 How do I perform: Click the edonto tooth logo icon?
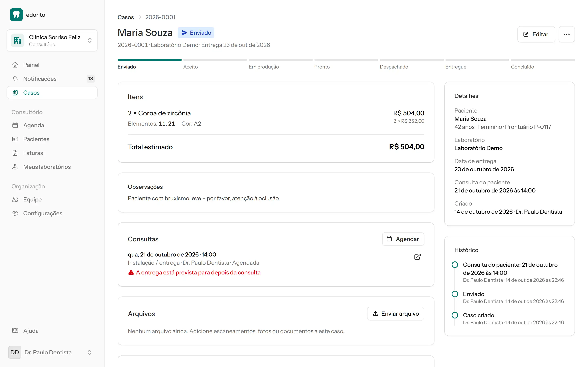click(x=16, y=15)
